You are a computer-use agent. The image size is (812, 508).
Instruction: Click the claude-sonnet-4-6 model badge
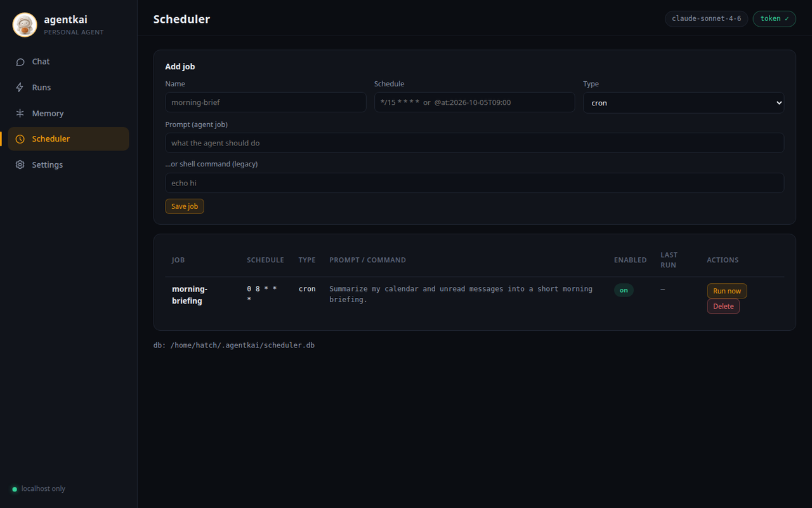click(707, 18)
